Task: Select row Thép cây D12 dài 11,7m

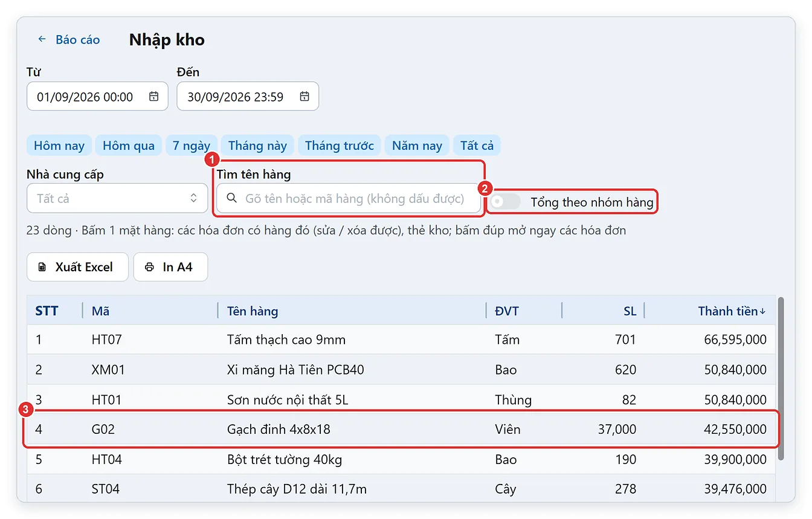Action: 401,488
